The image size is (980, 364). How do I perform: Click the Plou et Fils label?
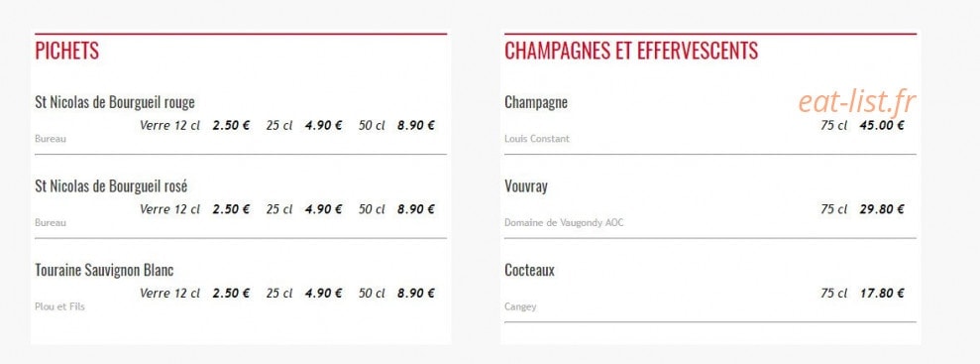(x=60, y=307)
